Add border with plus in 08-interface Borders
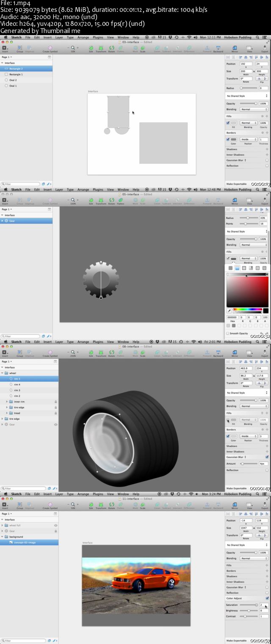This screenshot has height=644, width=271. pyautogui.click(x=267, y=430)
